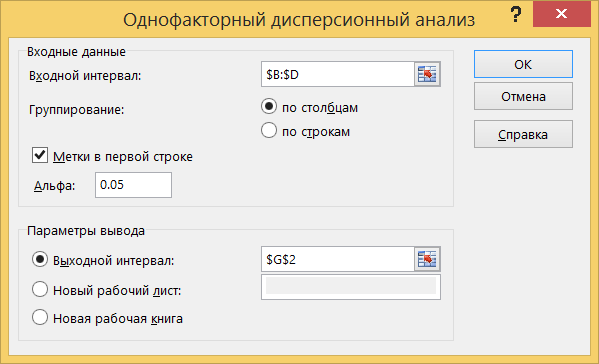Choose the Новый рабочий лист option

click(x=40, y=290)
